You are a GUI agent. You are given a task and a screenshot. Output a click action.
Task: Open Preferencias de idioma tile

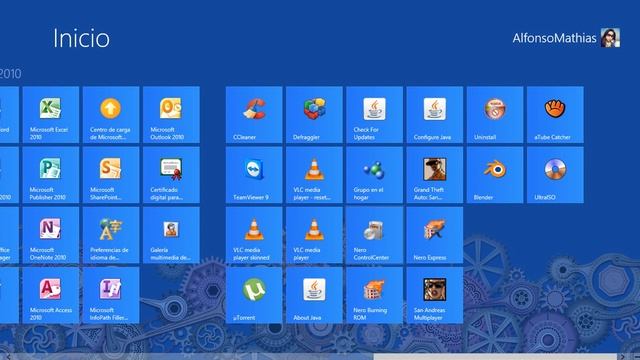pos(111,235)
